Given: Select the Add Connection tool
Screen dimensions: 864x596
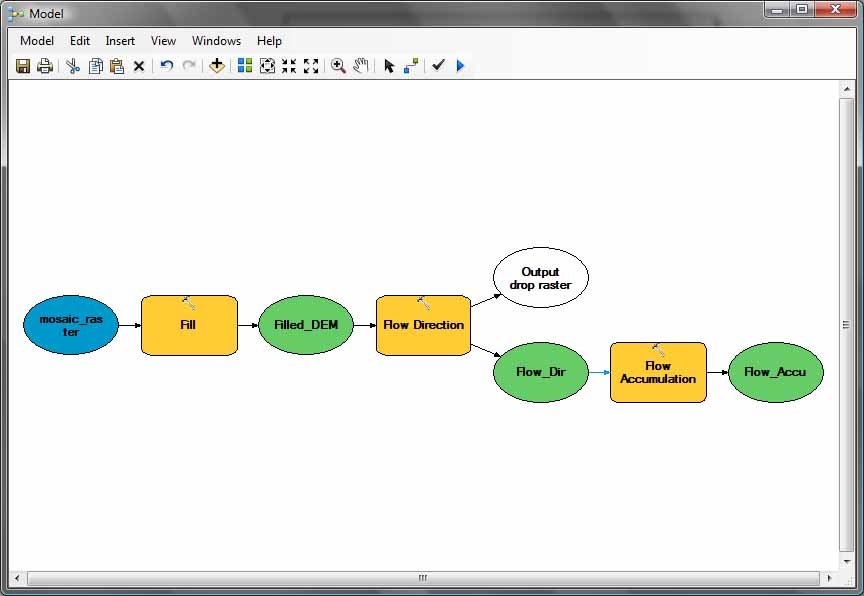Looking at the screenshot, I should pyautogui.click(x=411, y=66).
